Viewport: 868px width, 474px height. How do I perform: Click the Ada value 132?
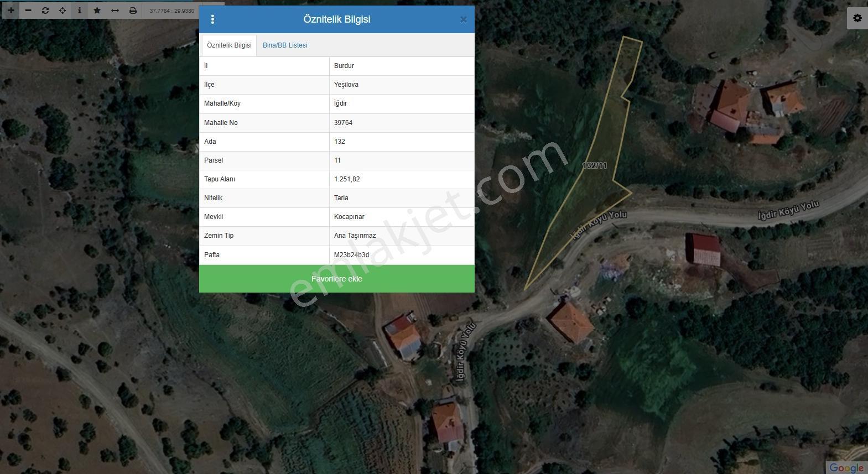tap(340, 142)
